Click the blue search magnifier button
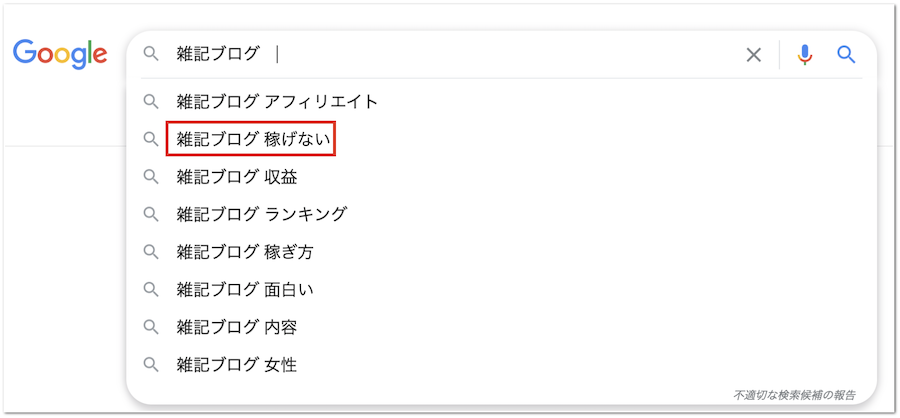The height and width of the screenshot is (418, 900). click(847, 55)
